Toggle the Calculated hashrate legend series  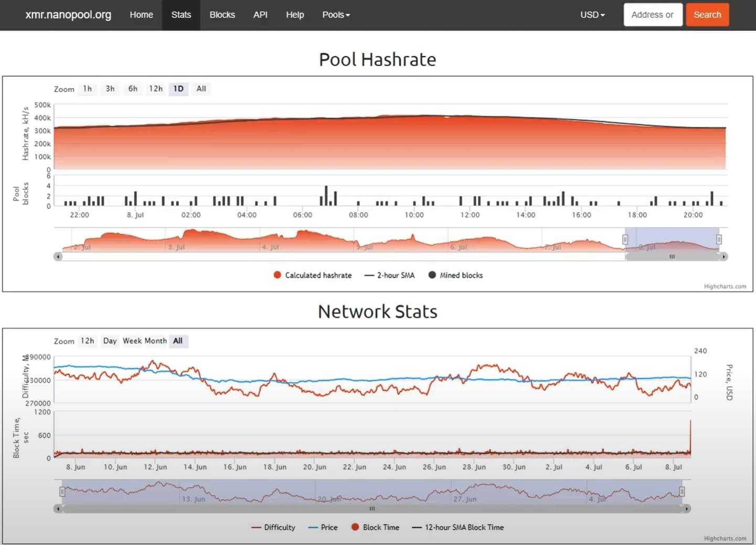(313, 275)
